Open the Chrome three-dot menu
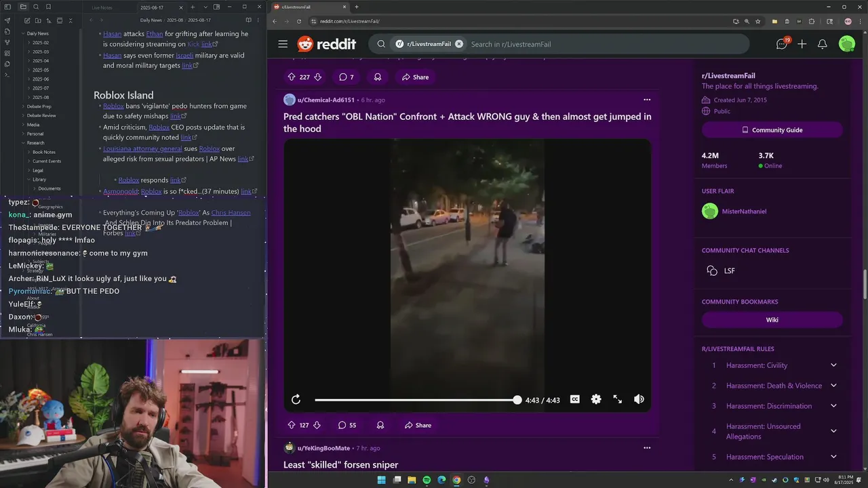Image resolution: width=868 pixels, height=488 pixels. pos(860,21)
